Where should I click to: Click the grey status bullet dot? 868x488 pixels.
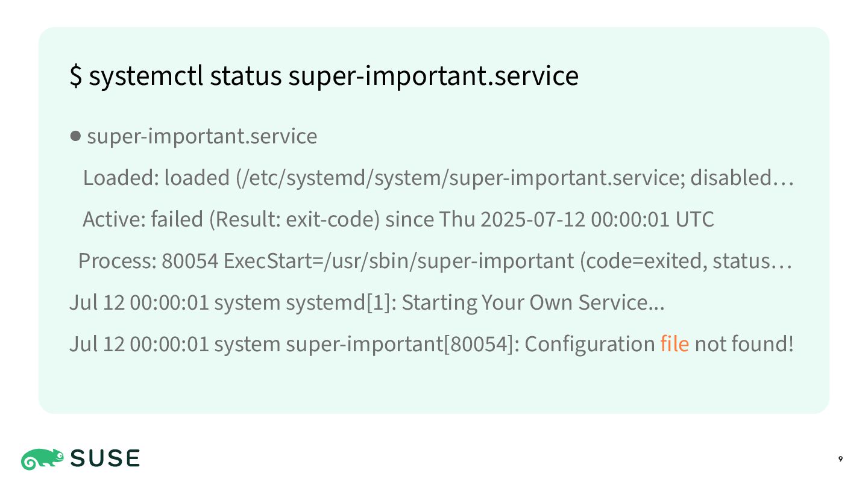coord(75,136)
